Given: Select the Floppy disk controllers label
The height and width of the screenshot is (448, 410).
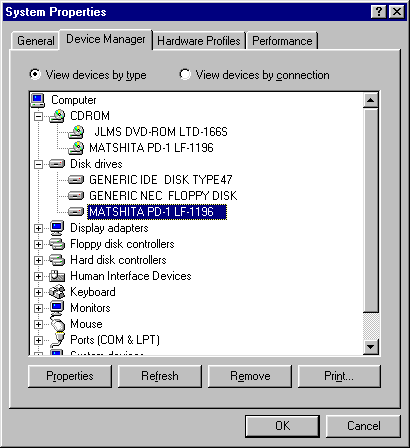Looking at the screenshot, I should [x=122, y=244].
